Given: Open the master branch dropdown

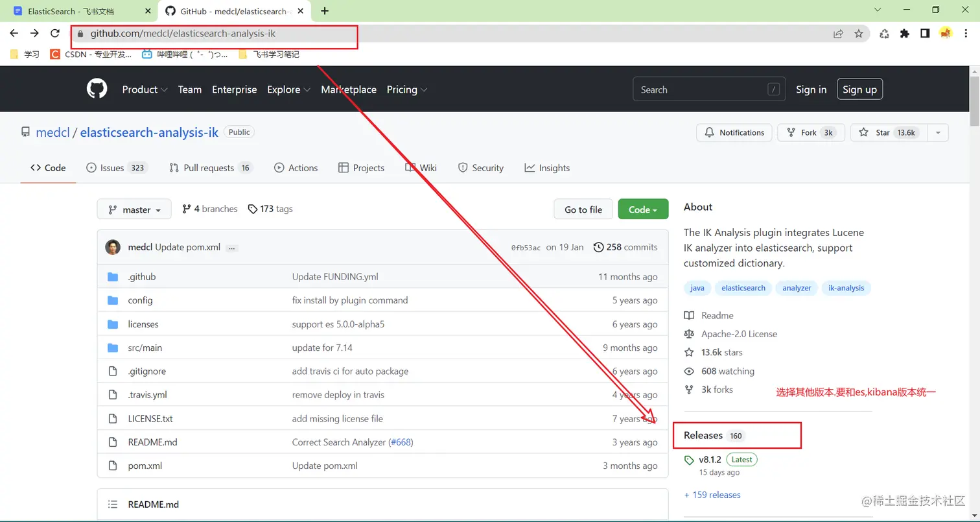Looking at the screenshot, I should [134, 209].
